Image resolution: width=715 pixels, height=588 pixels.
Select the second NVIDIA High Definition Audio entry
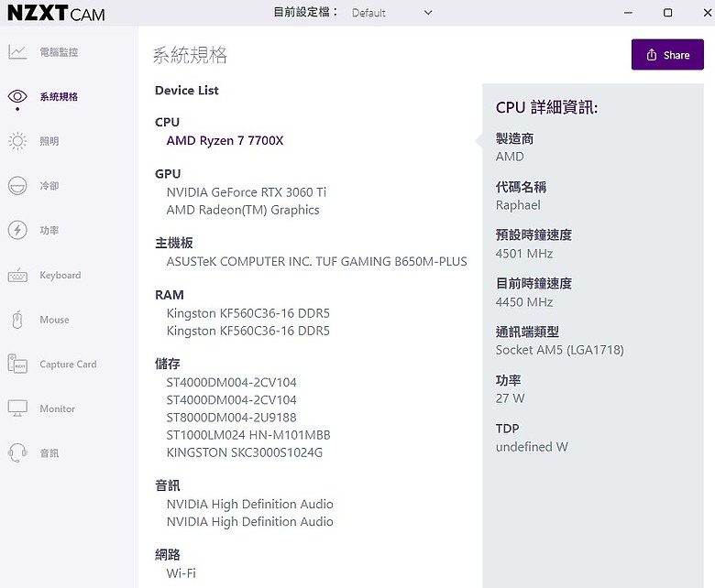[250, 521]
